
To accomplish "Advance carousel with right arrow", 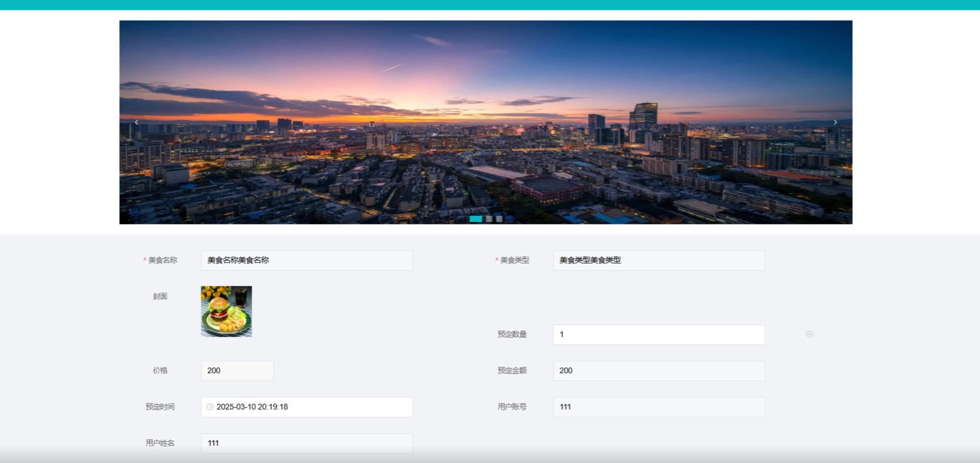I will (x=835, y=122).
